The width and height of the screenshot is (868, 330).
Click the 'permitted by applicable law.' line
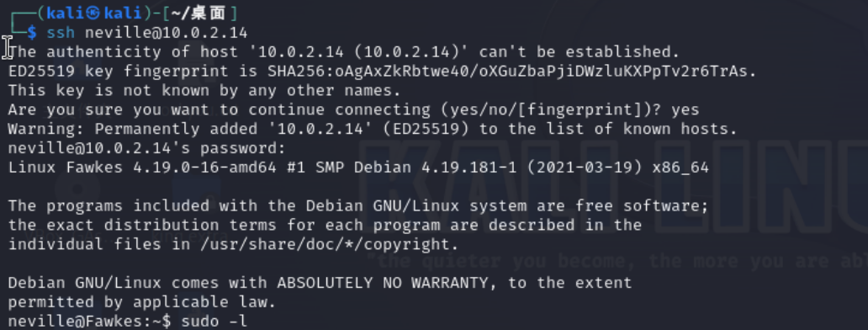tap(141, 302)
